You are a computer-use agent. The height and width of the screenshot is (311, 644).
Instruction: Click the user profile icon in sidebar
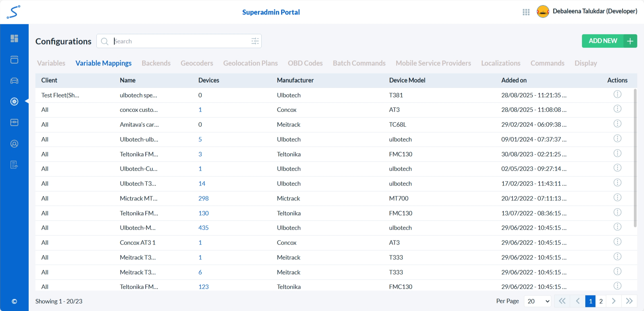(x=14, y=144)
